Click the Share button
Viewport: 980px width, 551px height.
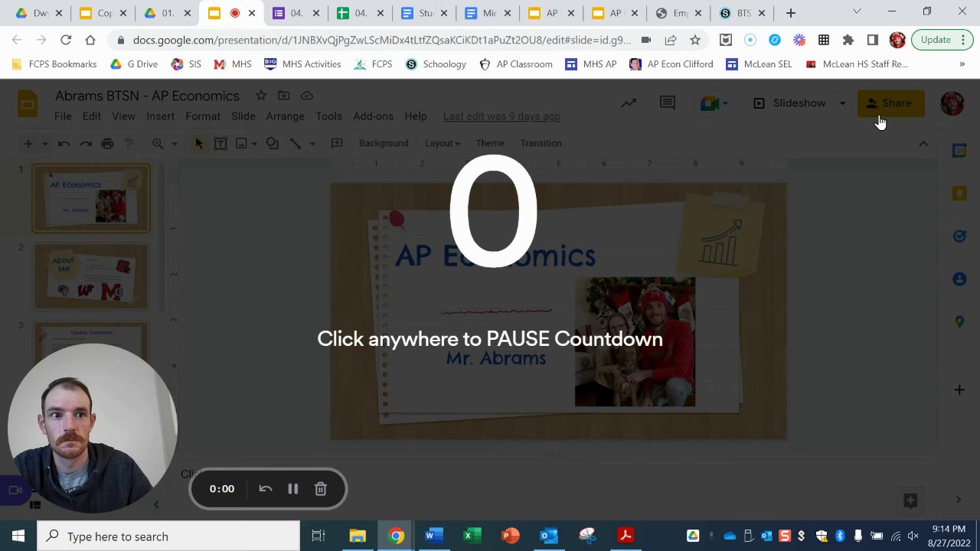click(891, 103)
